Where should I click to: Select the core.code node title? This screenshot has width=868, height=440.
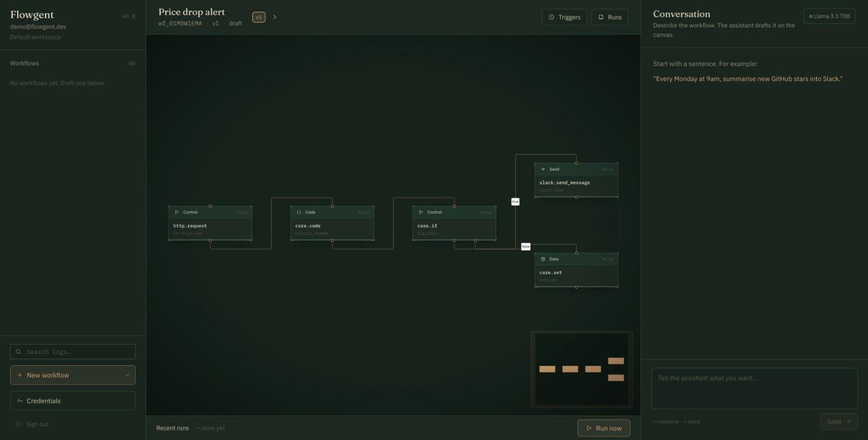308,226
